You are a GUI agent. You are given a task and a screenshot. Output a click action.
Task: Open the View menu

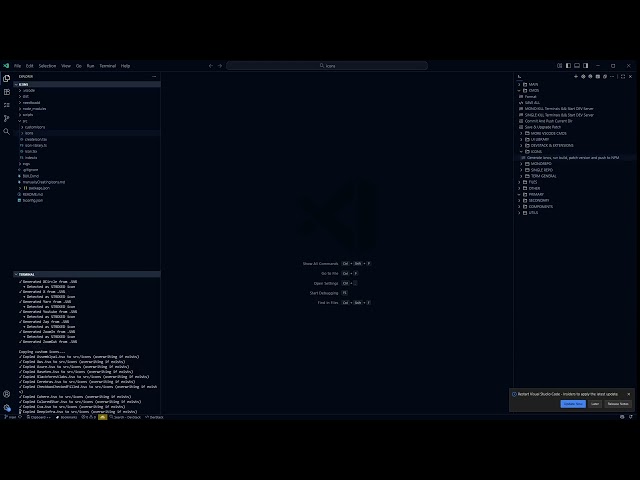(66, 66)
